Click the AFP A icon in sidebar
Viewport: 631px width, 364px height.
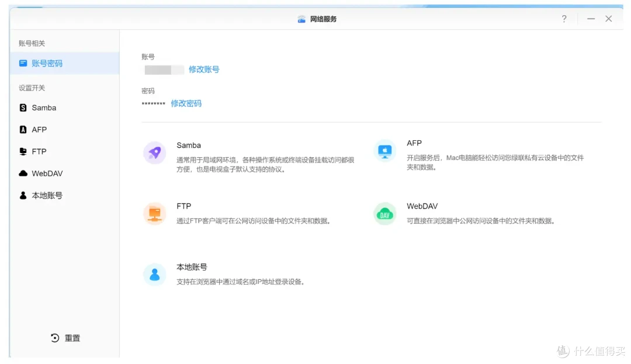[23, 130]
